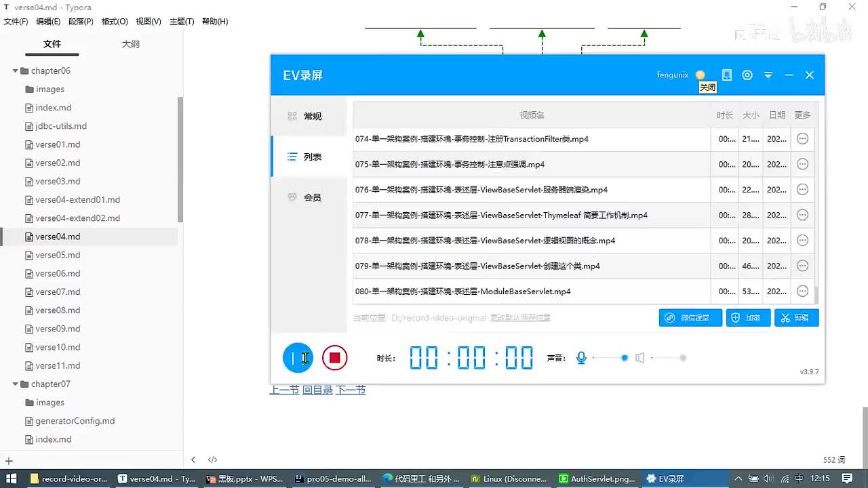The height and width of the screenshot is (488, 868).
Task: Collapse sidebar with the left arrow icon
Action: pyautogui.click(x=193, y=460)
